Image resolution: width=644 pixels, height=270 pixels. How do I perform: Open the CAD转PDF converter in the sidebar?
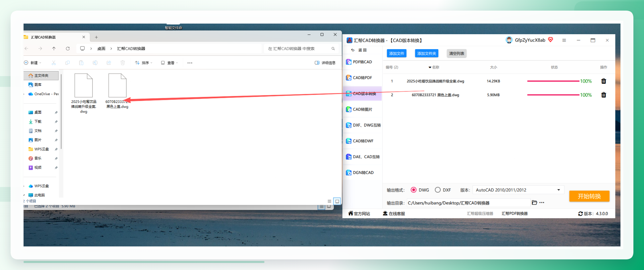(x=362, y=78)
